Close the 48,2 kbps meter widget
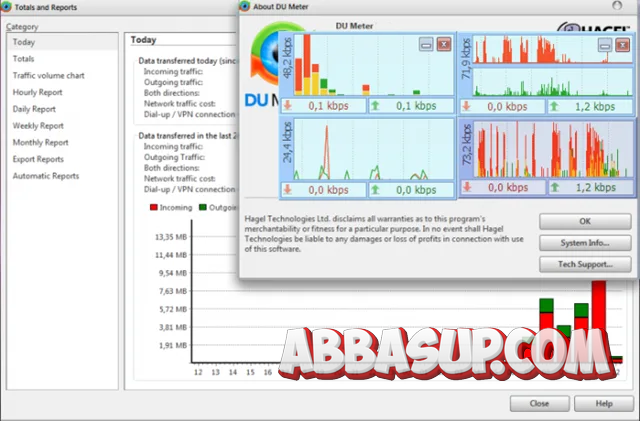The height and width of the screenshot is (421, 640). (x=444, y=44)
